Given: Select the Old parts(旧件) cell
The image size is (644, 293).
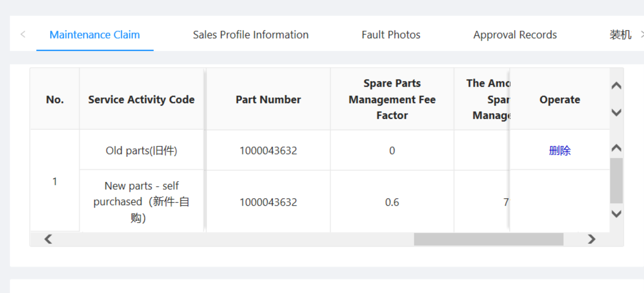Looking at the screenshot, I should point(141,151).
